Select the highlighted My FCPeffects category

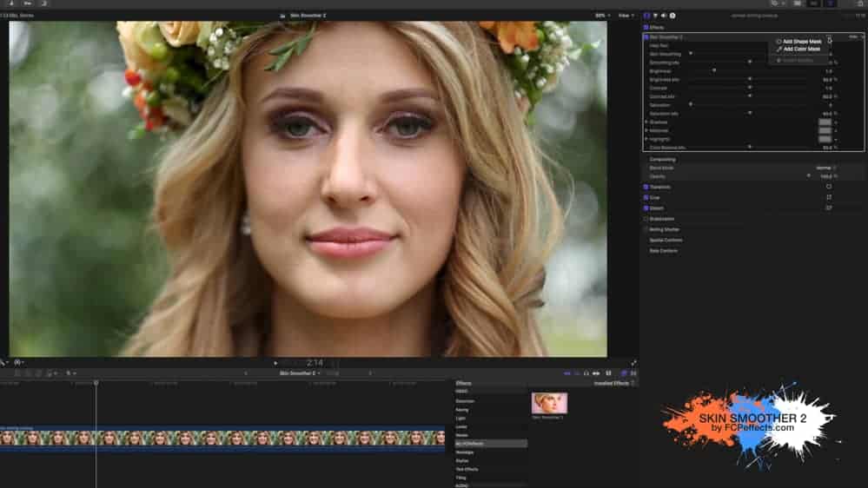[x=490, y=444]
